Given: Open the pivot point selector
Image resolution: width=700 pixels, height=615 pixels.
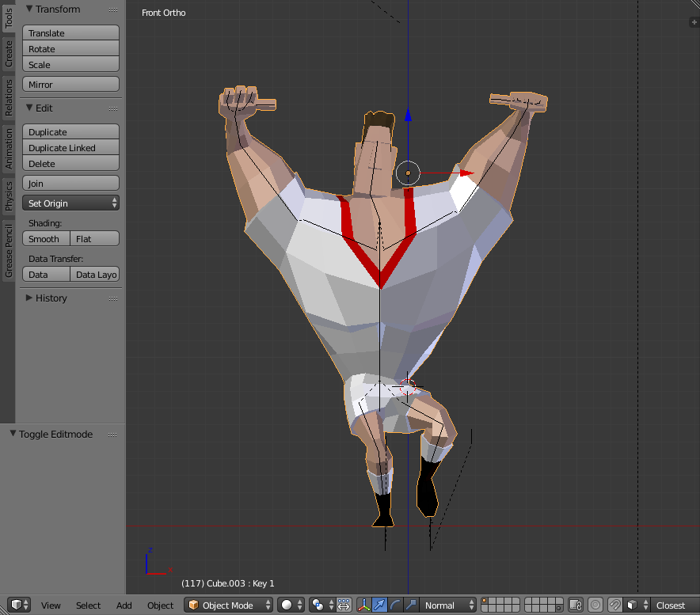Looking at the screenshot, I should pos(322,605).
